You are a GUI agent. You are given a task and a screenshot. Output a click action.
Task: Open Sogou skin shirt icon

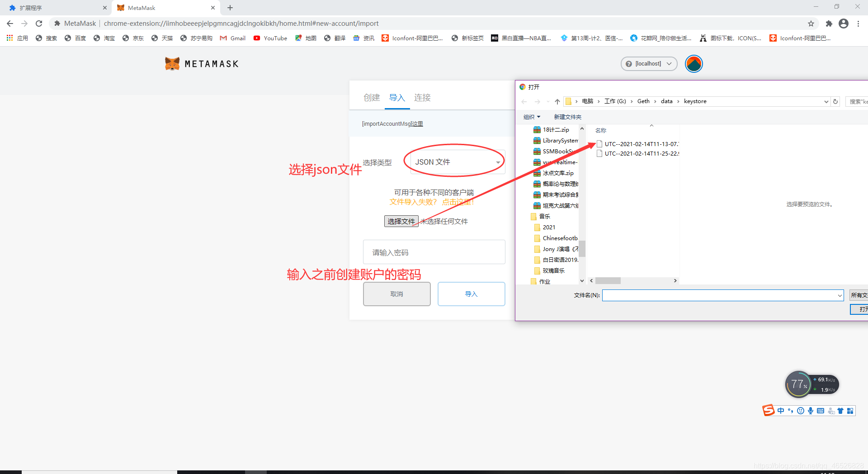[x=840, y=411]
